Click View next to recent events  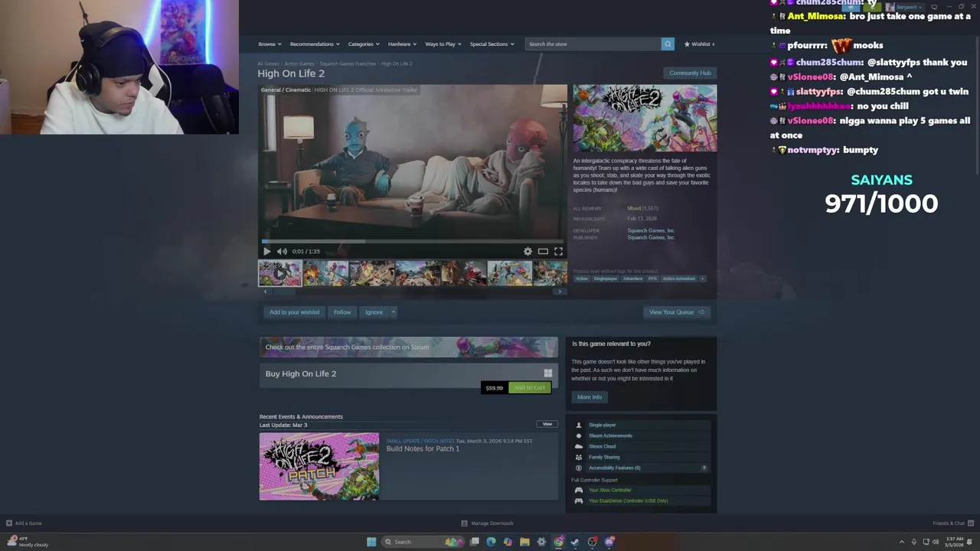pyautogui.click(x=547, y=424)
